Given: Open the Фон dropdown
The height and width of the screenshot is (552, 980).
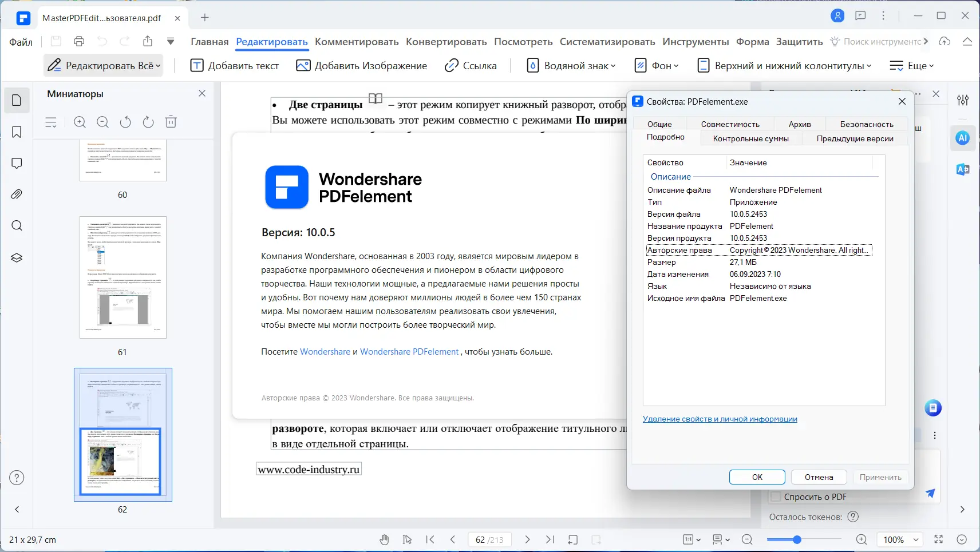Looking at the screenshot, I should coord(657,65).
